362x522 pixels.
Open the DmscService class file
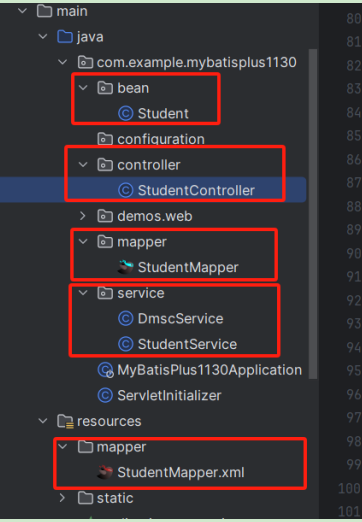coord(181,319)
